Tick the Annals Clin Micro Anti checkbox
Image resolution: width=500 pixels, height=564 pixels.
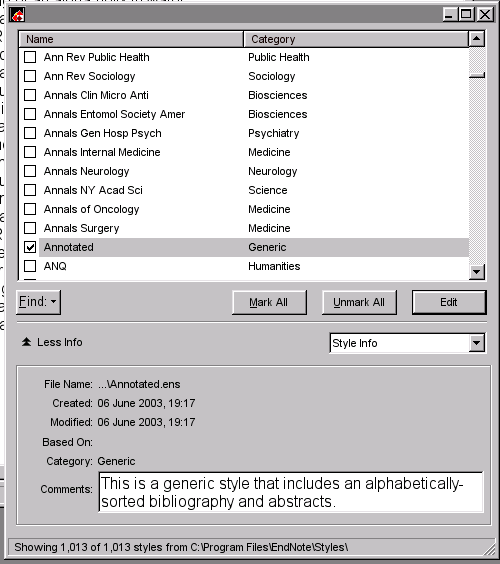pyautogui.click(x=30, y=95)
